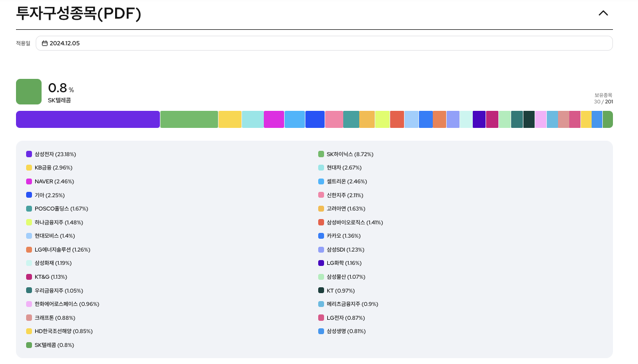Click the KT (0.97%) legend text

(341, 291)
